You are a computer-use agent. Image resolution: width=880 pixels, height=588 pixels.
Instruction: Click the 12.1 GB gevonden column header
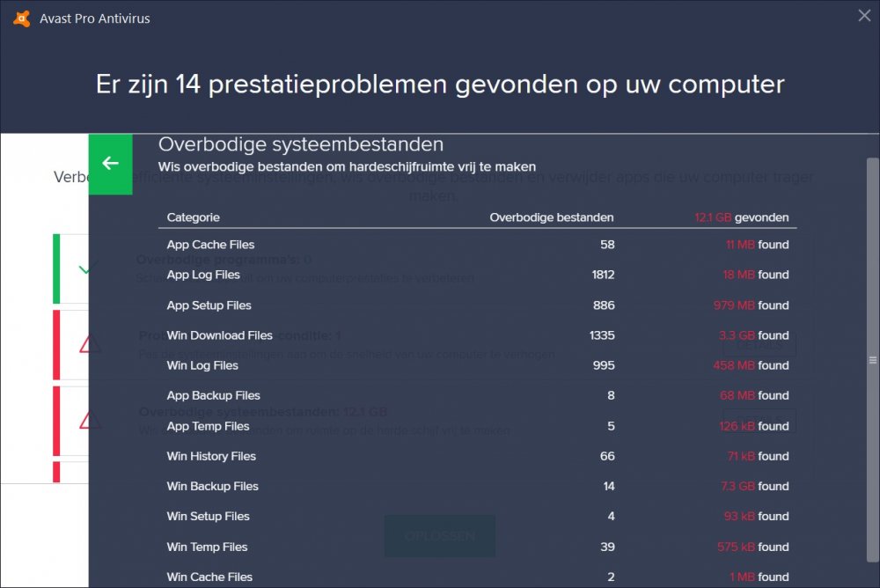click(741, 217)
